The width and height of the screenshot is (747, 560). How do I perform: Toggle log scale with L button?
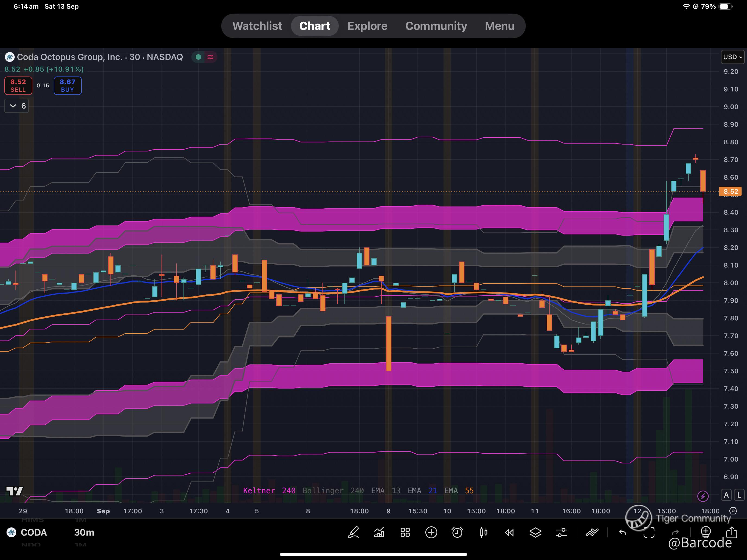tap(739, 495)
